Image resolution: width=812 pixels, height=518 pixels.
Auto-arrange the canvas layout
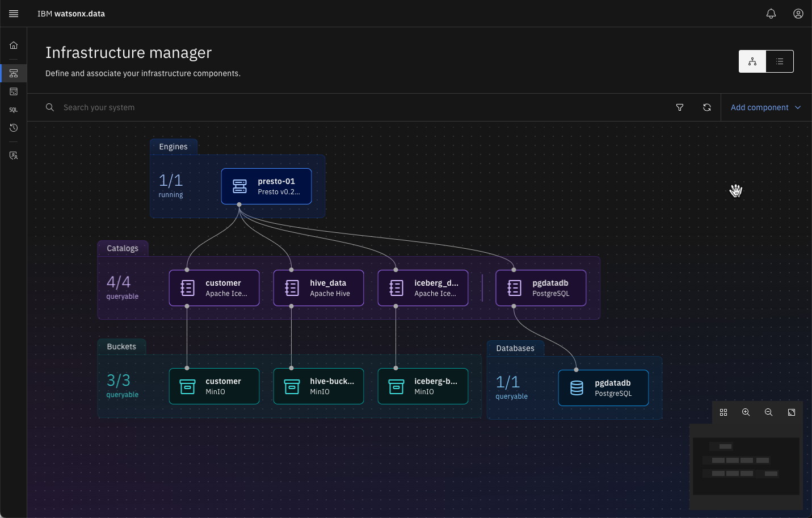coord(723,412)
